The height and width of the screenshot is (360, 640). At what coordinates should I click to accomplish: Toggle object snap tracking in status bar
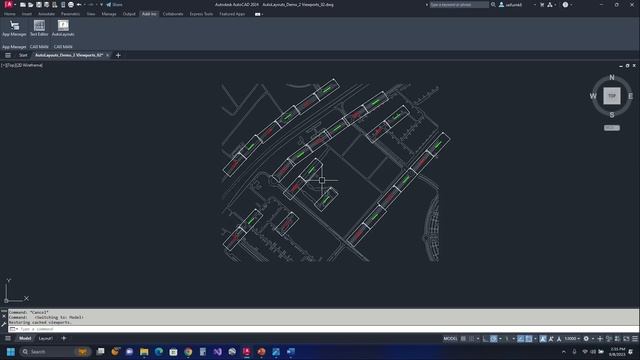pyautogui.click(x=521, y=339)
